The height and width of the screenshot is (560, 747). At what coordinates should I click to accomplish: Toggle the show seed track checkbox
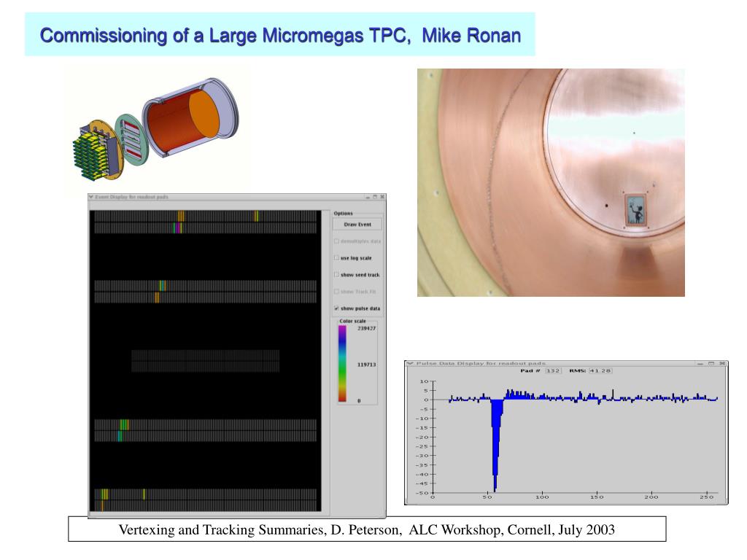336,275
